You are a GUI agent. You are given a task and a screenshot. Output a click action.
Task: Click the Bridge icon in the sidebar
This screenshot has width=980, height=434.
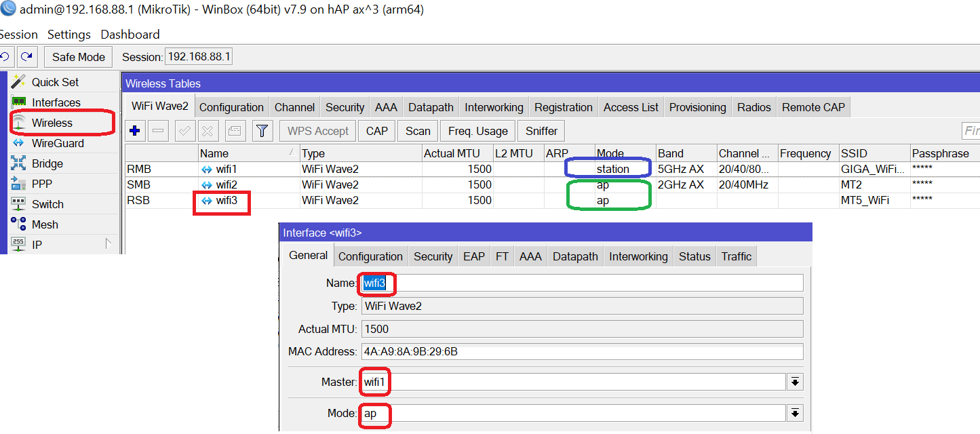(19, 163)
